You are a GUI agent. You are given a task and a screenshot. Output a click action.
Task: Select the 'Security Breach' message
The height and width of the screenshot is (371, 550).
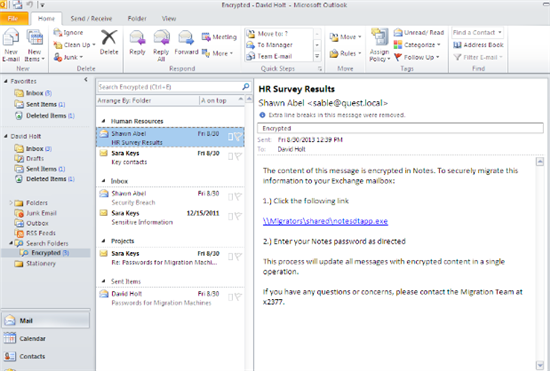coord(170,198)
